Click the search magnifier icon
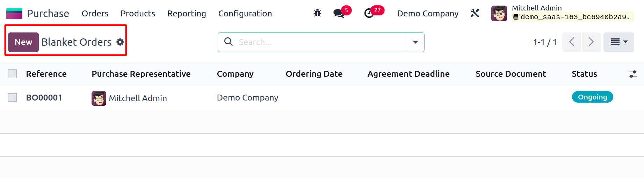Screen dimensions: 644x178 229,42
